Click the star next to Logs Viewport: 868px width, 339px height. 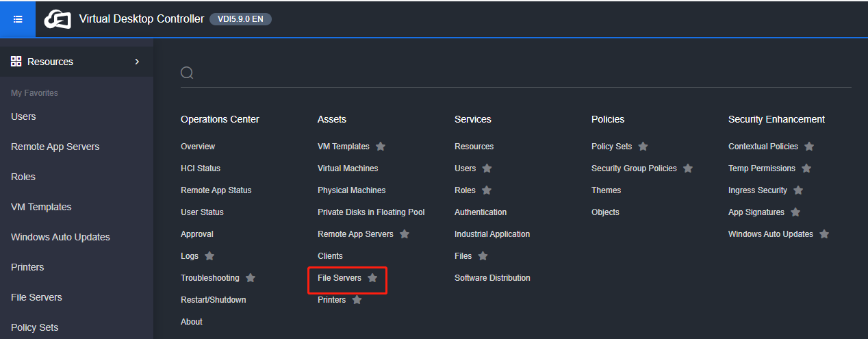209,256
